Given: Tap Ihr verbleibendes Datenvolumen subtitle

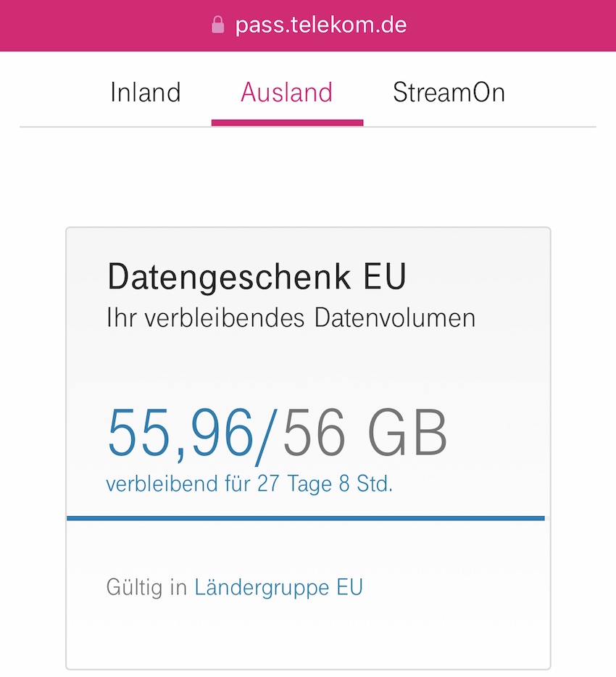Looking at the screenshot, I should coord(291,317).
